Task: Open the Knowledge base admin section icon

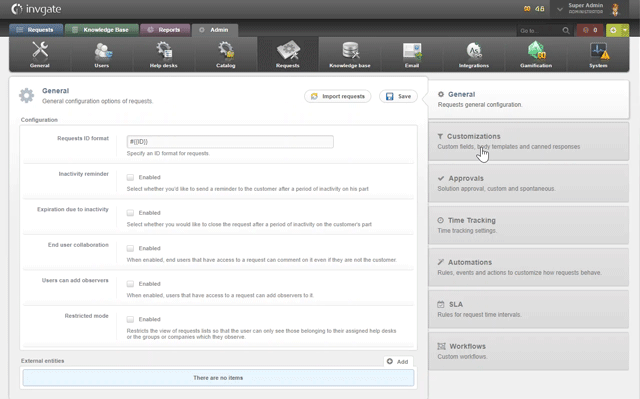Action: [x=350, y=50]
